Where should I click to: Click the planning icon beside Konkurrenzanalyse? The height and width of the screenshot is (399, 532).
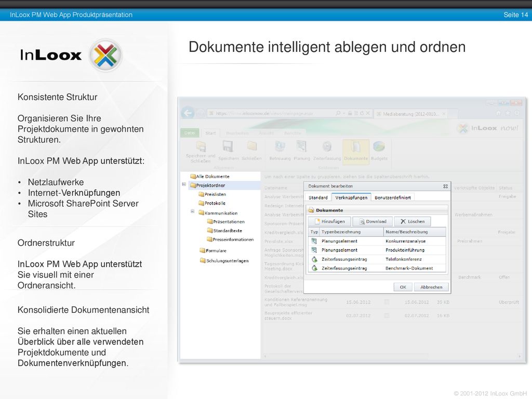[x=314, y=241]
